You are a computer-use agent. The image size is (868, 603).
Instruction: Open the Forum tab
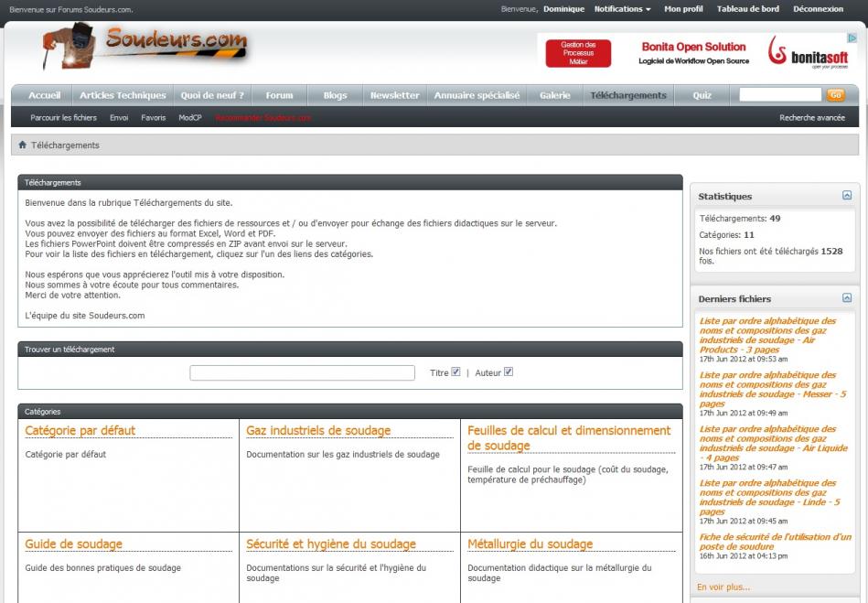(x=279, y=95)
